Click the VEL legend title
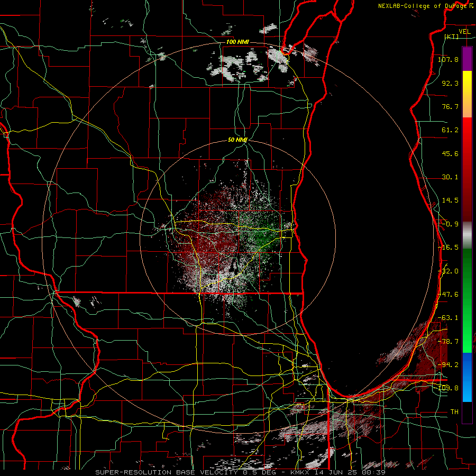 (x=464, y=32)
